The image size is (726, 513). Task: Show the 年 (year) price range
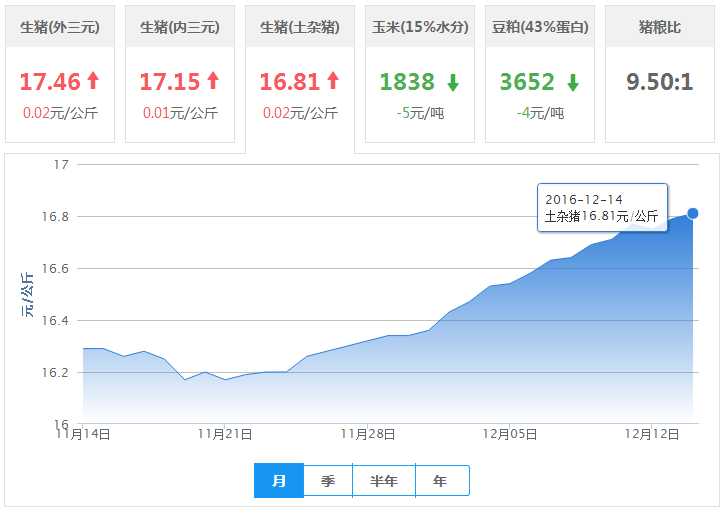click(441, 481)
